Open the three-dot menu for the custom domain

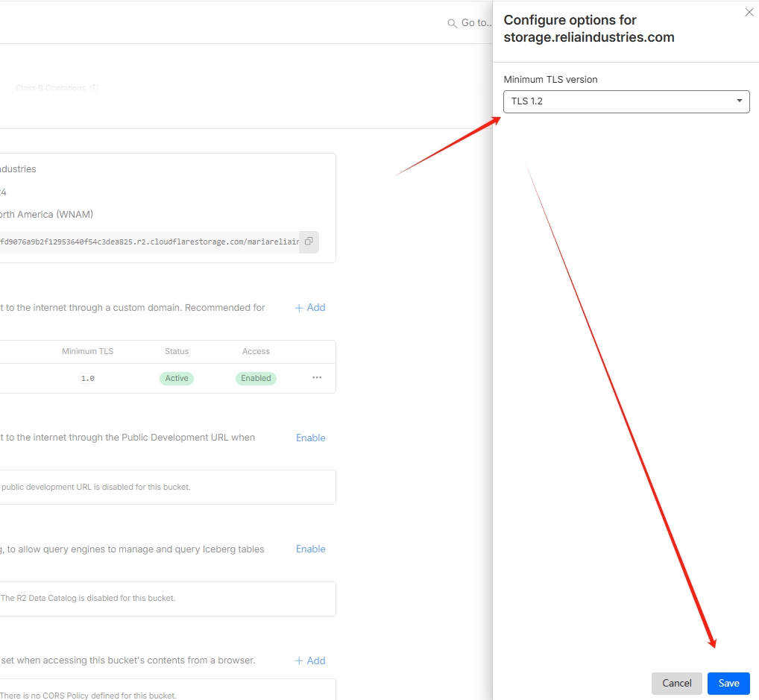coord(317,378)
